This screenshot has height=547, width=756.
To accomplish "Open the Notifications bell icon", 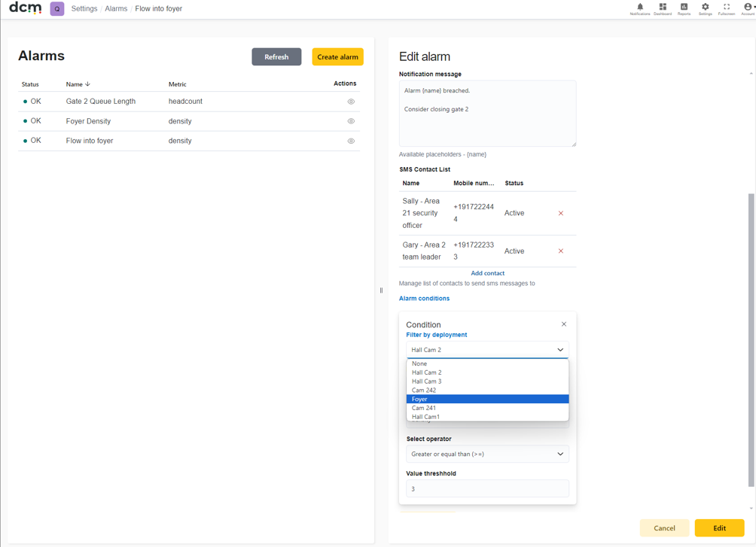I will coord(640,8).
